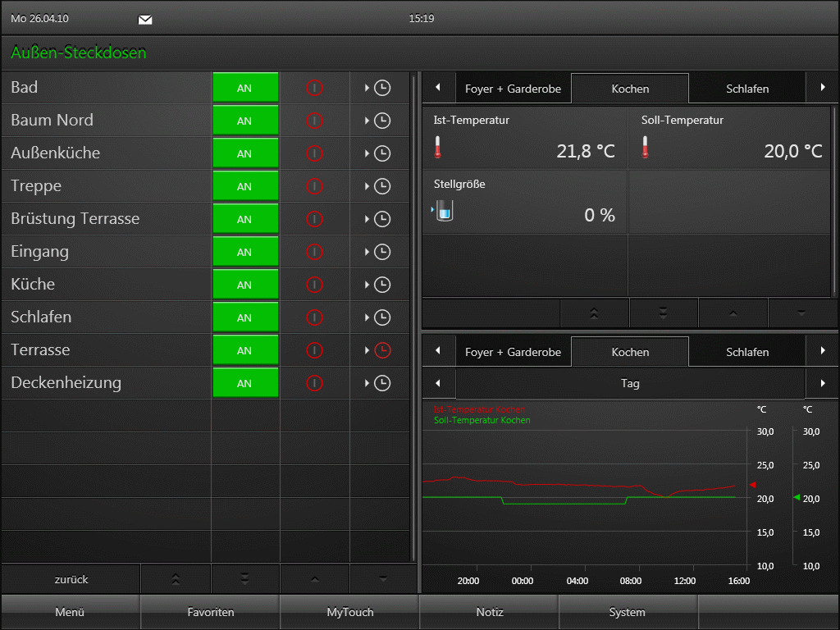The image size is (840, 630).
Task: Move up one row in socket list
Action: click(314, 579)
